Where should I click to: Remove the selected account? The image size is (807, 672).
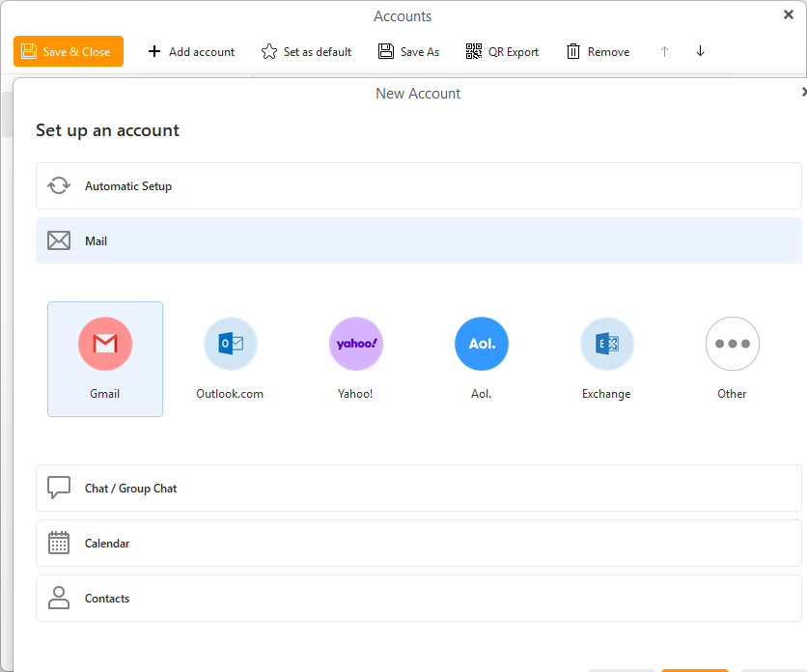coord(598,51)
